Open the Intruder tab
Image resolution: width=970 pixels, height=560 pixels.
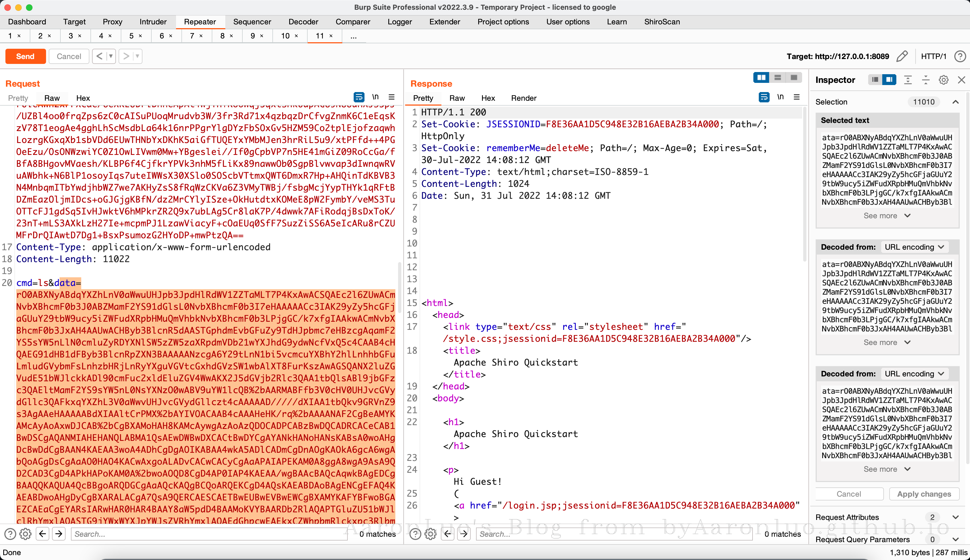pos(153,22)
